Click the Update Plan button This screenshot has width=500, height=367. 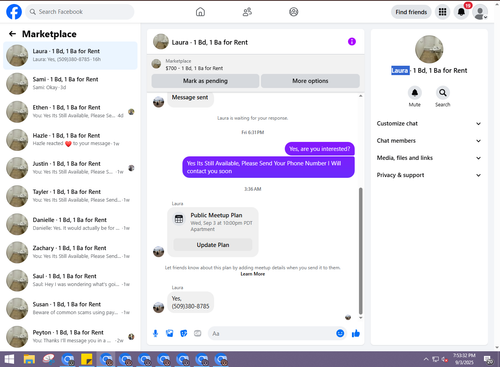(213, 245)
